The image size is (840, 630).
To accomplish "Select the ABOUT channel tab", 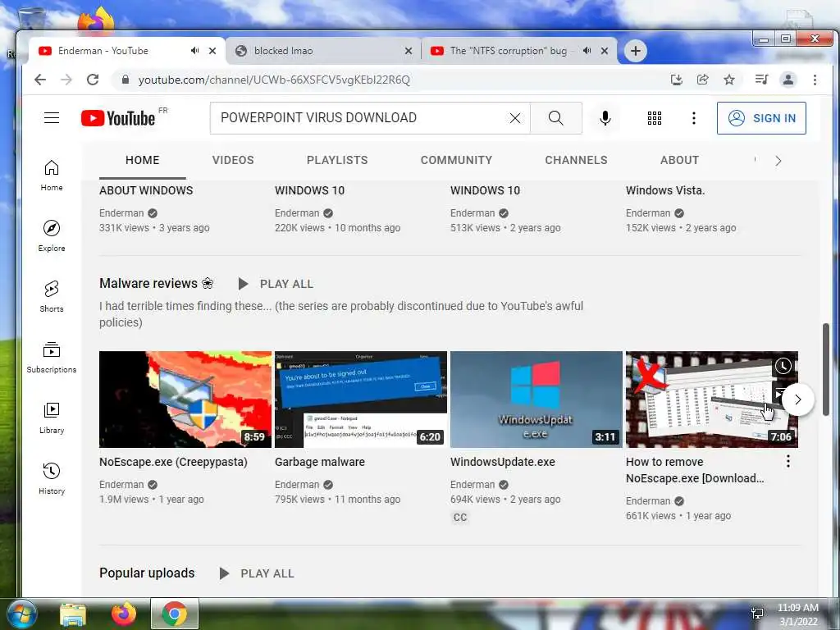I will (x=679, y=160).
